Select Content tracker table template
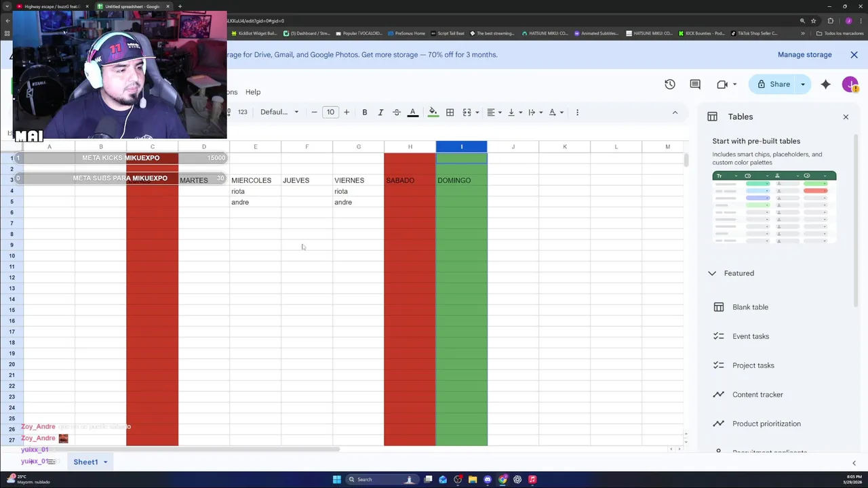The height and width of the screenshot is (488, 868). point(757,394)
